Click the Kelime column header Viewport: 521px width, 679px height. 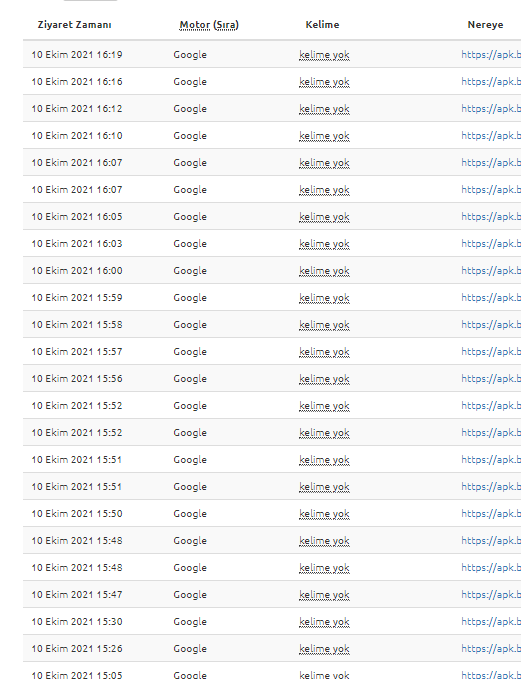[x=322, y=25]
